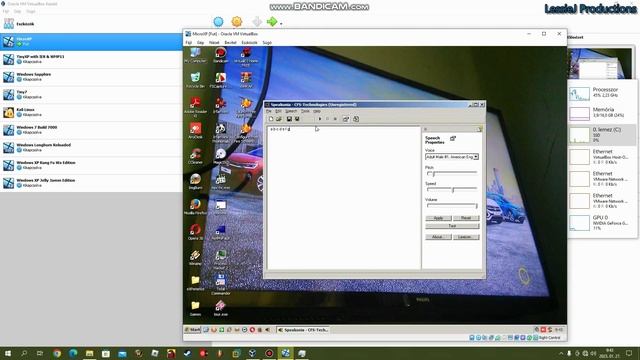Screen dimensions: 640x360
Task: Open the Speakonia File menu
Action: tap(269, 111)
